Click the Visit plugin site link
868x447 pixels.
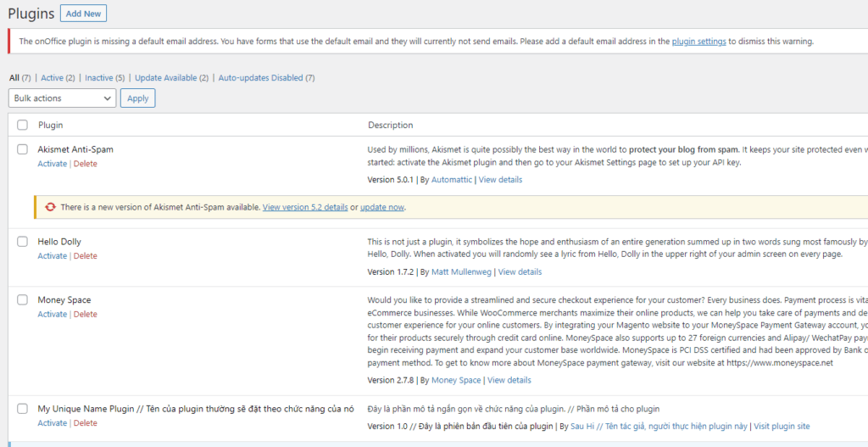tap(782, 426)
